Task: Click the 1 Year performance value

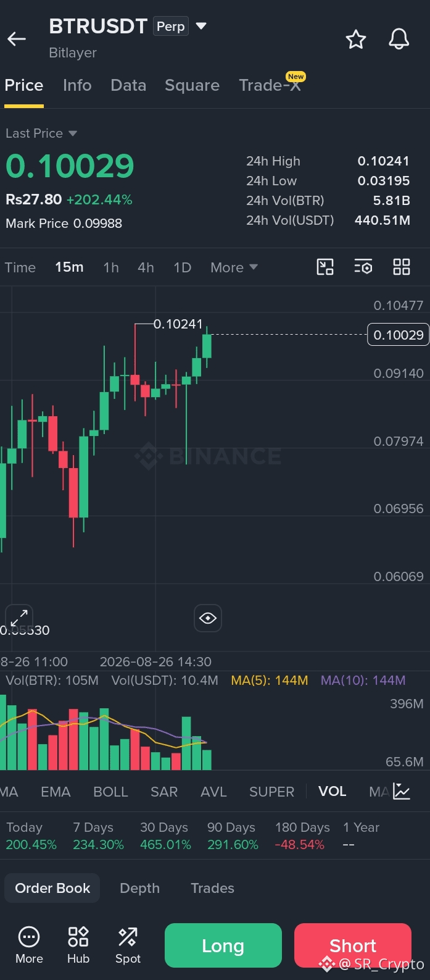Action: pyautogui.click(x=349, y=845)
